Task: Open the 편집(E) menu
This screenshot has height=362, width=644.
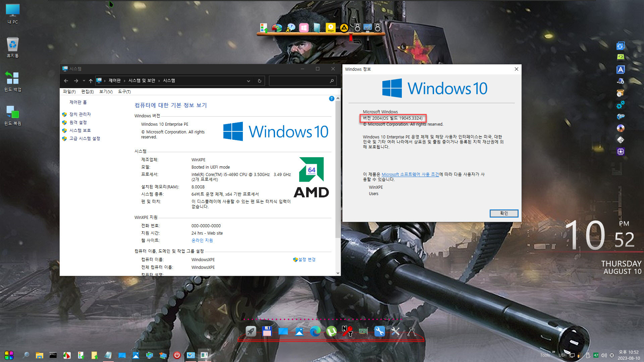Action: pos(88,92)
